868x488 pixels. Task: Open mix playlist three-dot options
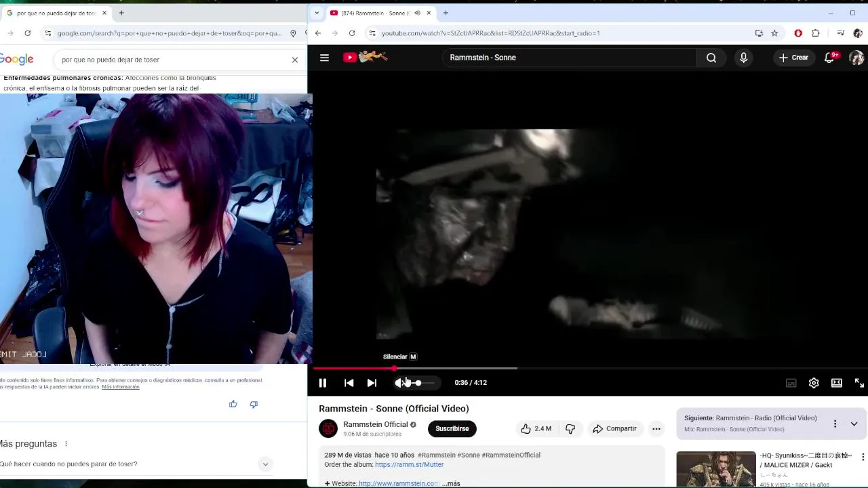pyautogui.click(x=835, y=424)
